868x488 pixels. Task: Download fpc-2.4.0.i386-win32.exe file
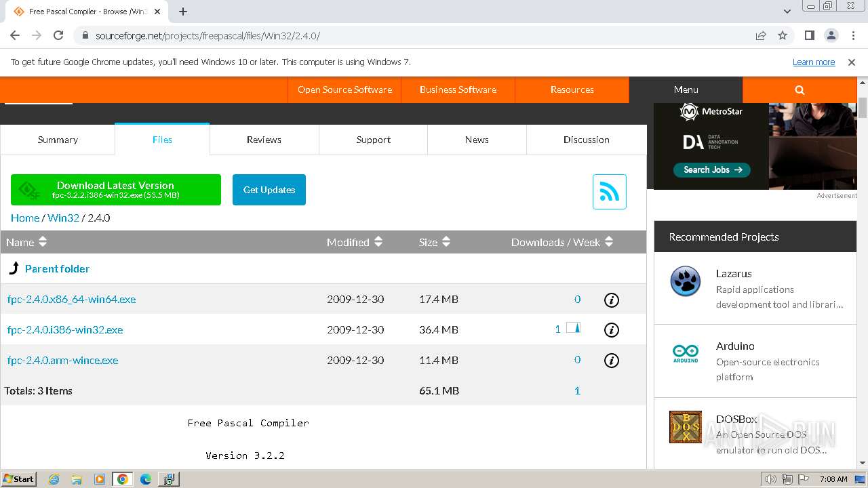[x=65, y=329]
